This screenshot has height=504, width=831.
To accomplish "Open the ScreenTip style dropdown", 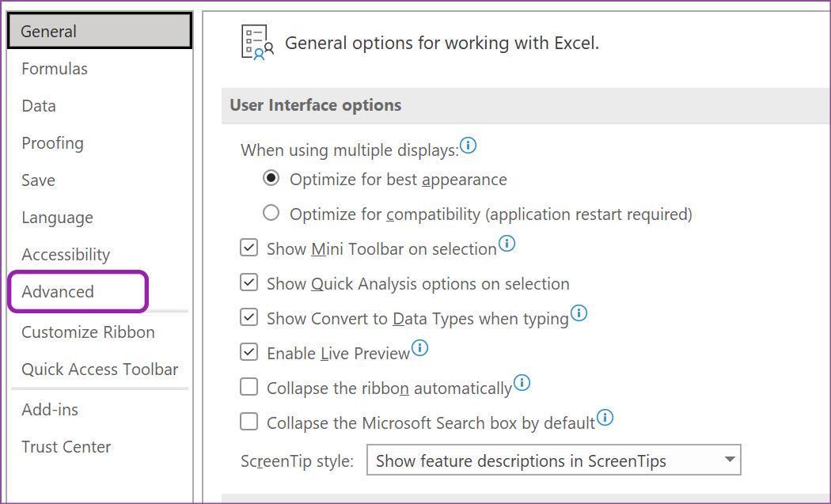I will 554,460.
